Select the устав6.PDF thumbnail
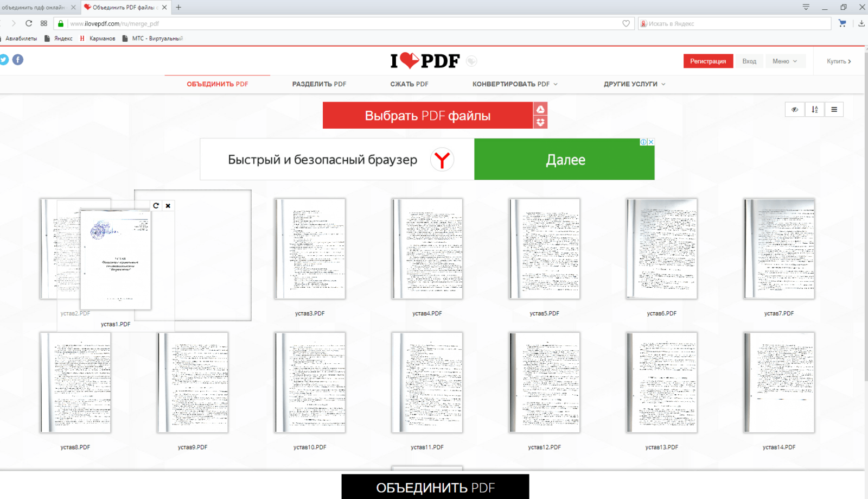This screenshot has height=499, width=868. tap(661, 249)
